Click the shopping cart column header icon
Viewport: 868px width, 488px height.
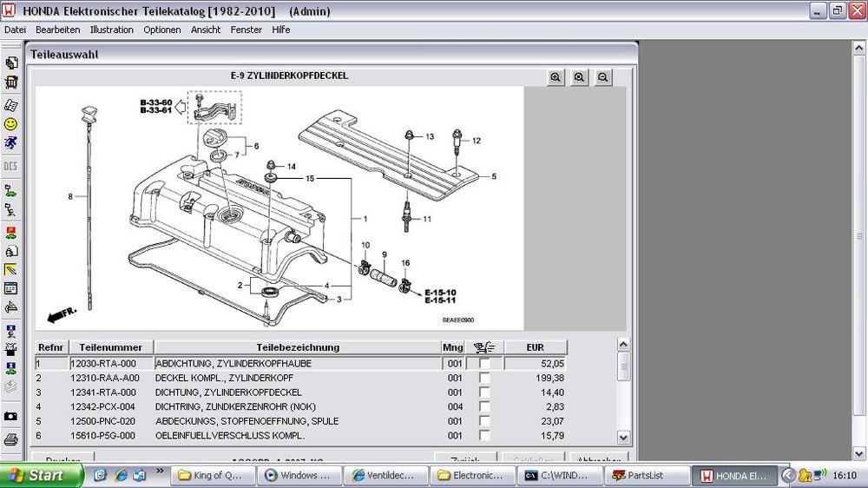point(484,347)
